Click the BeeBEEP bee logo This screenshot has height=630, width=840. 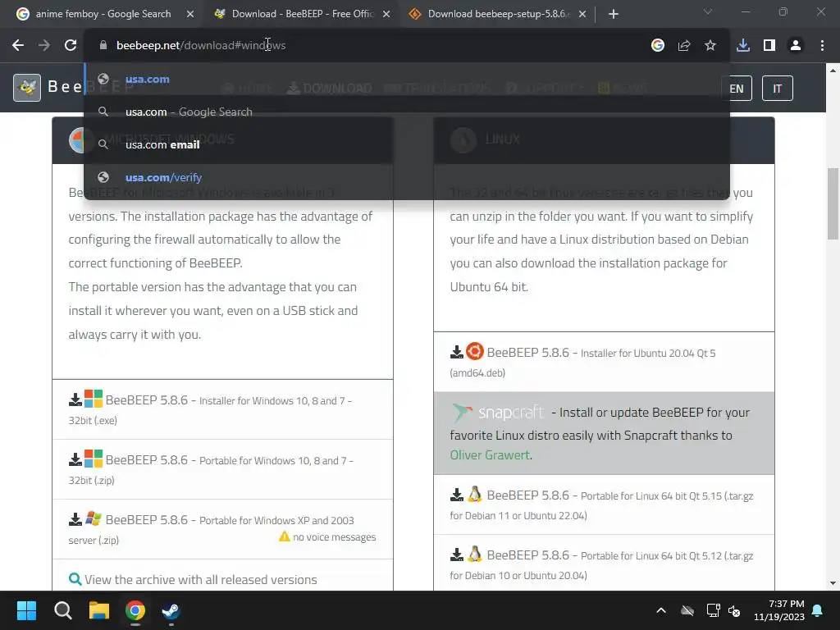coord(27,87)
